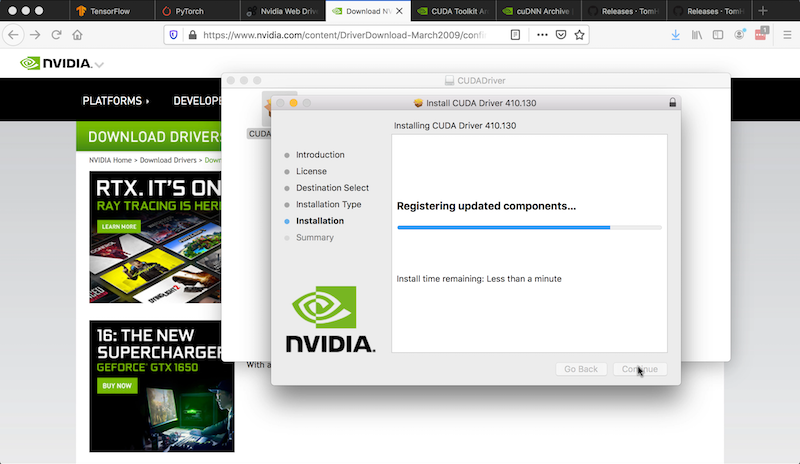
Task: Toggle reader view icon in address bar
Action: coord(515,35)
